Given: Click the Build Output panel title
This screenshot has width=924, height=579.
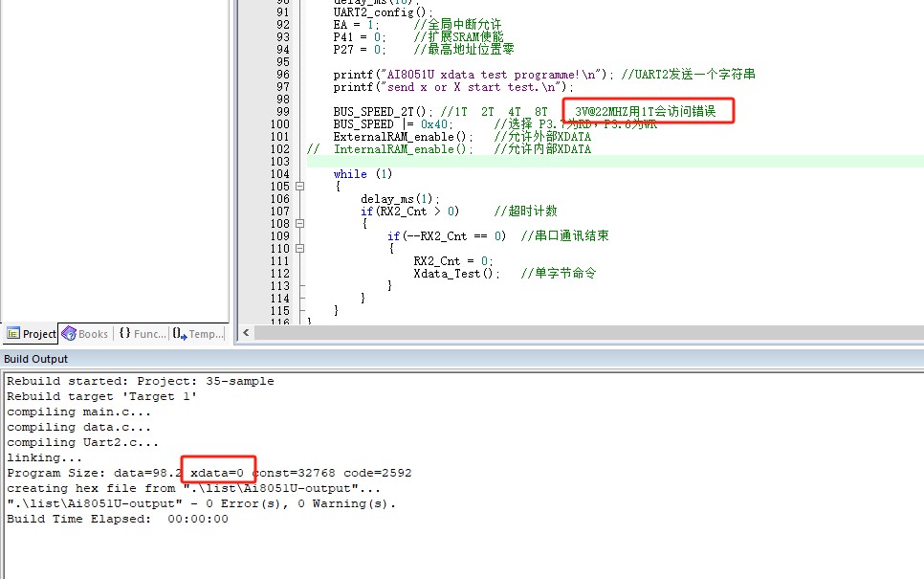Looking at the screenshot, I should pos(36,359).
